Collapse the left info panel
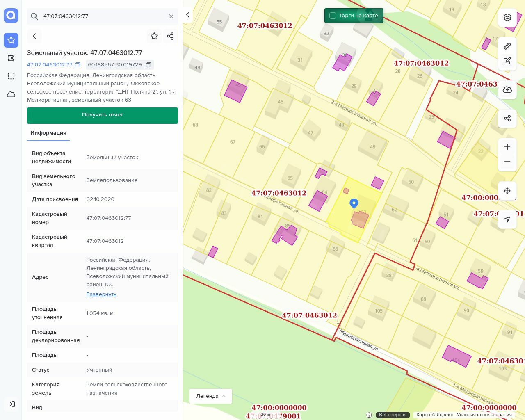Screen dimensions: 525x420 188,15
